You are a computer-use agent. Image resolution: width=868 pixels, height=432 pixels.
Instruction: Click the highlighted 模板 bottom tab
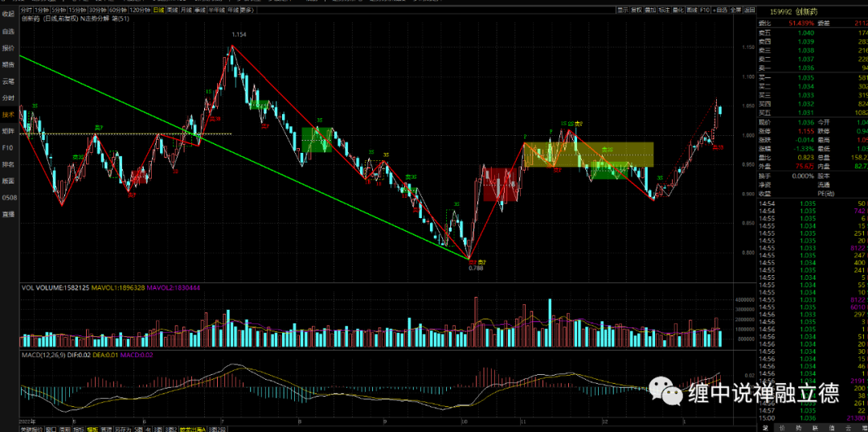pyautogui.click(x=92, y=430)
